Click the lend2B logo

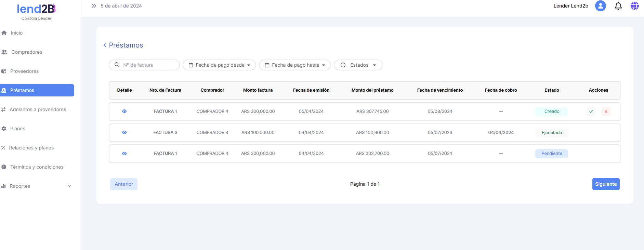point(36,9)
